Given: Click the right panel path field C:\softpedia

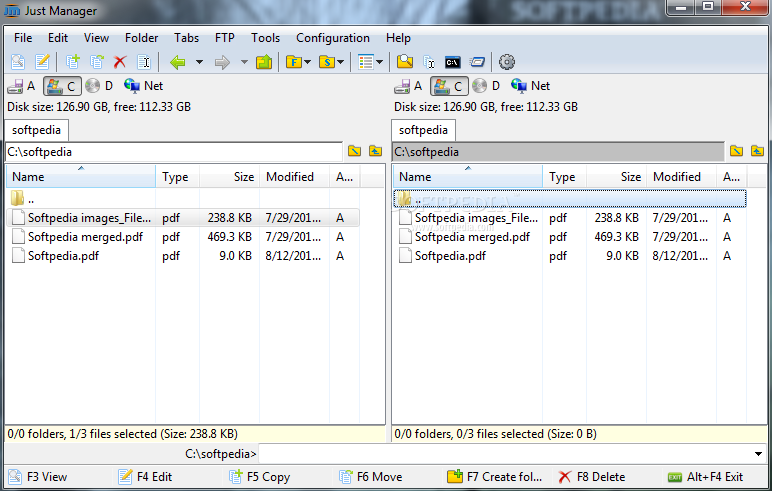Looking at the screenshot, I should click(x=558, y=152).
